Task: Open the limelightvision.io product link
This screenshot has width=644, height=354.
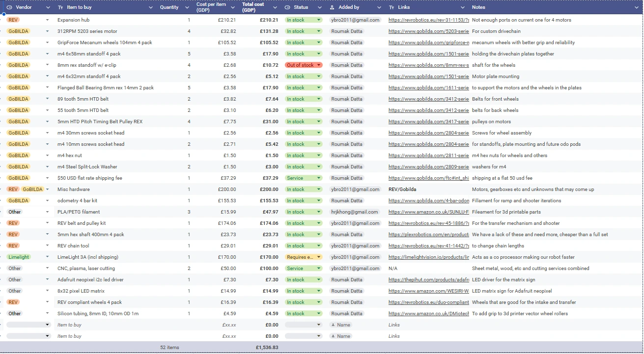Action: click(428, 257)
